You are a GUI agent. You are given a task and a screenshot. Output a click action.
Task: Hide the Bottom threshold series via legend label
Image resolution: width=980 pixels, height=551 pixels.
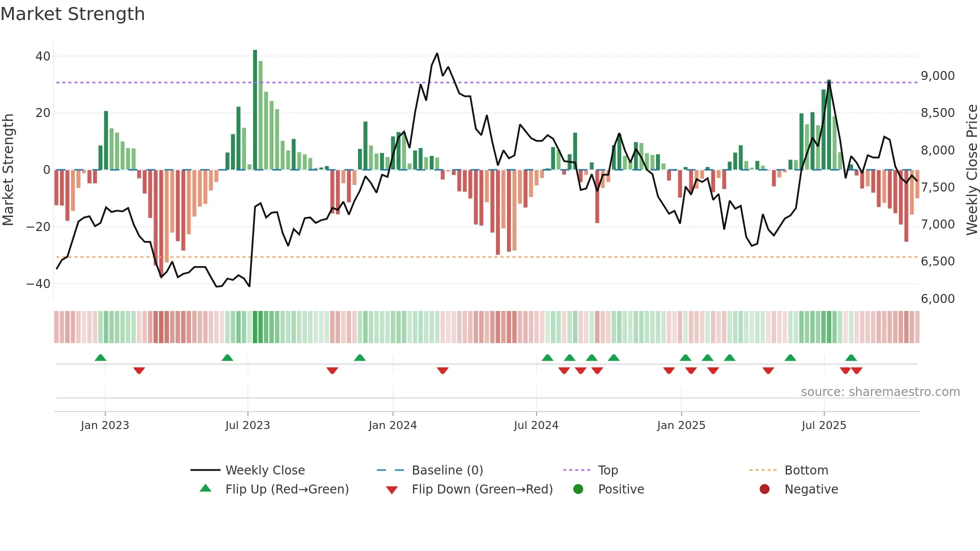pyautogui.click(x=806, y=470)
